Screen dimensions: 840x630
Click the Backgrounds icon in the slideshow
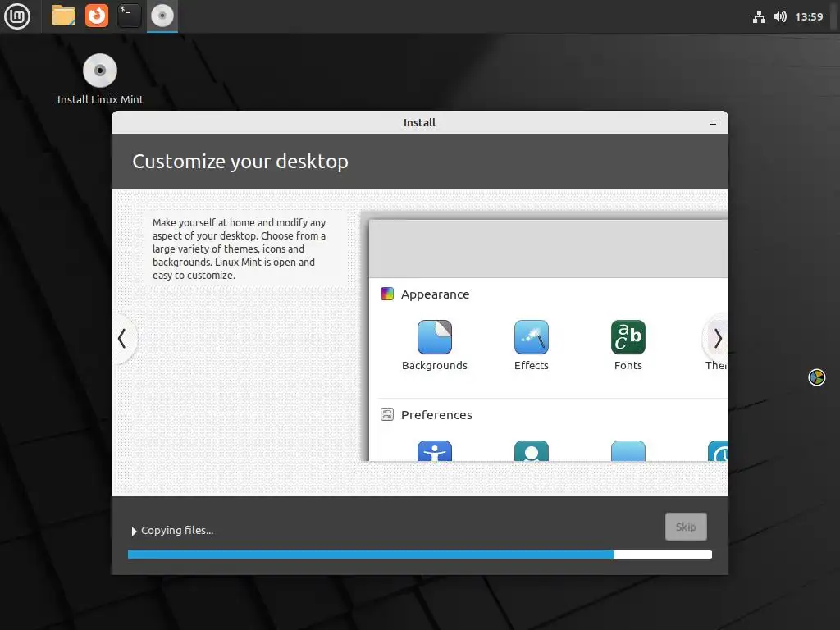click(435, 337)
